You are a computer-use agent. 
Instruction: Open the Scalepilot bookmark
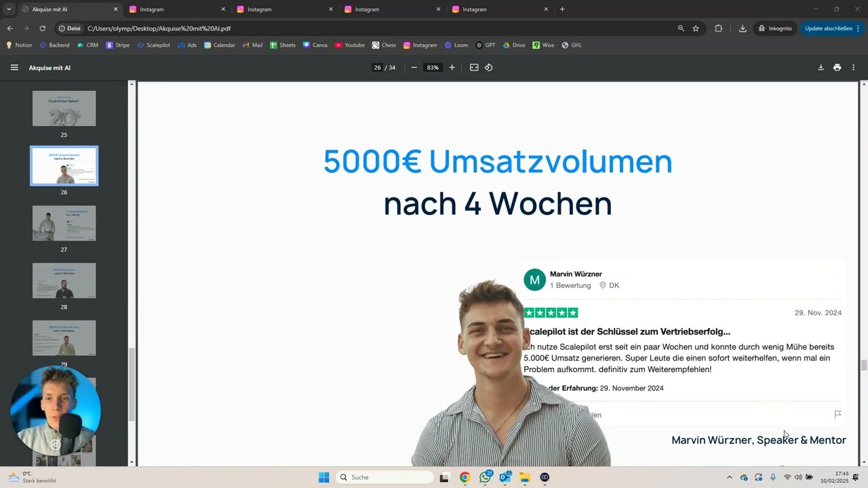click(153, 45)
